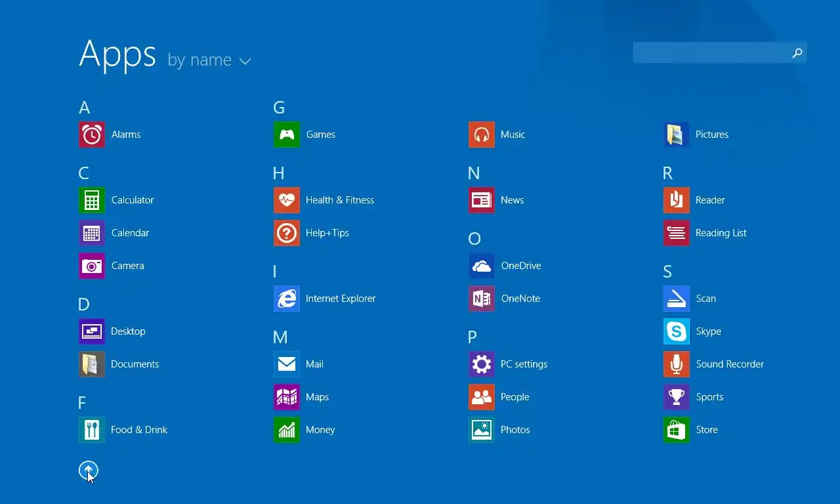Open the Calendar app icon
Image resolution: width=840 pixels, height=504 pixels.
click(92, 233)
